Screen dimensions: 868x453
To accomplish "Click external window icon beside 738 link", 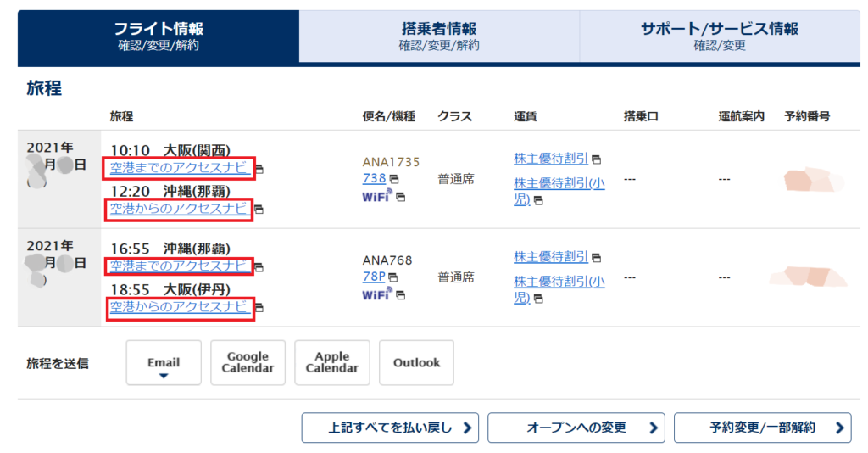I will pos(394,180).
